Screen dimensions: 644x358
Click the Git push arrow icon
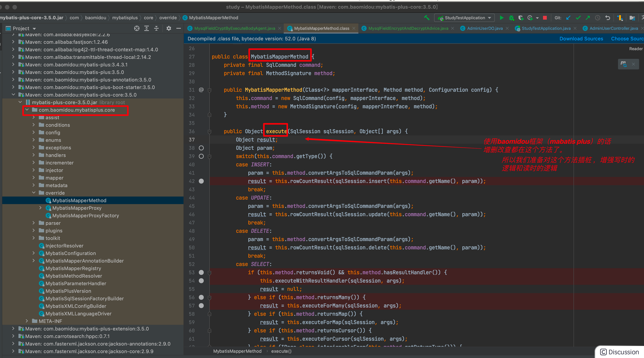tap(588, 18)
